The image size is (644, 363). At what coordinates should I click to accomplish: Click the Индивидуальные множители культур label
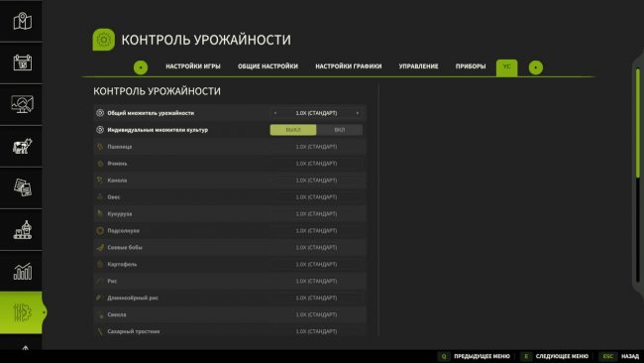tap(158, 130)
